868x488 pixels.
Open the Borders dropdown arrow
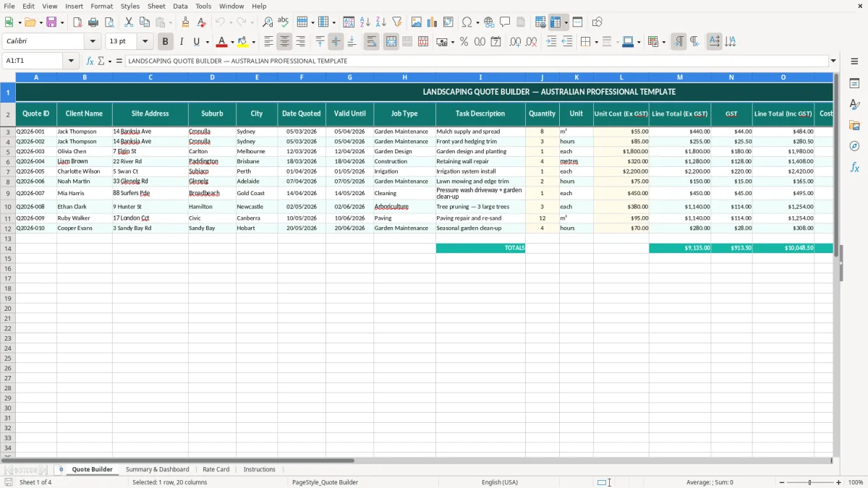tap(595, 42)
